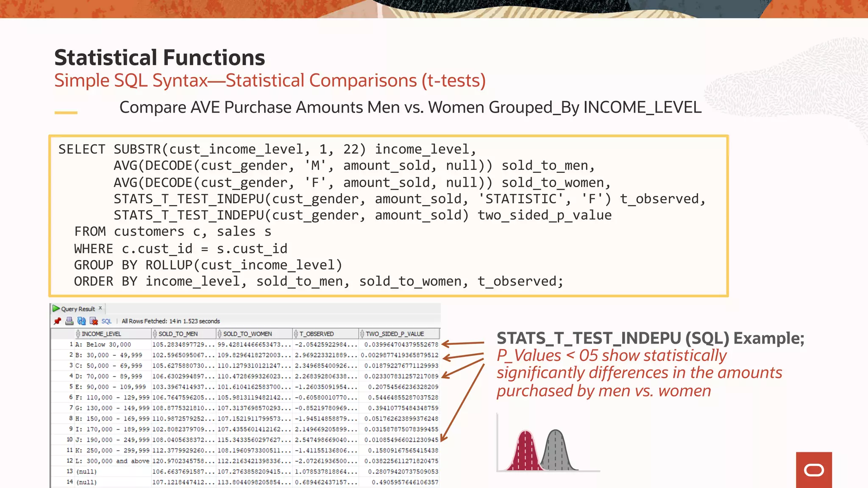The width and height of the screenshot is (868, 488).
Task: Click the 'Statistical Functions' slide title
Action: coord(160,58)
